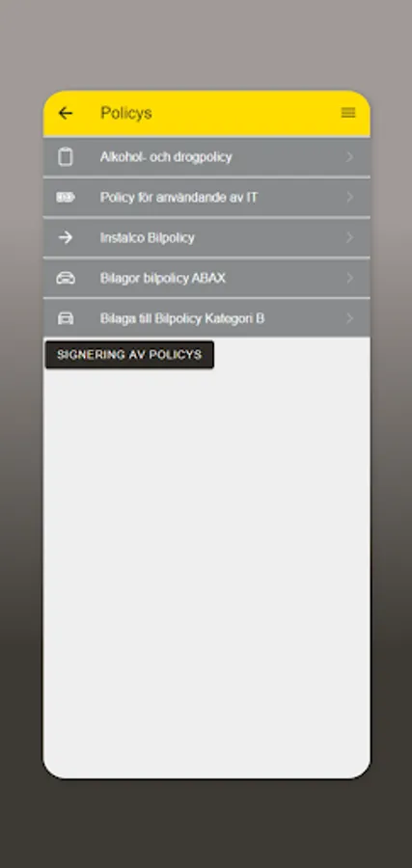
Task: Click SIGNERING AV POLICYS button
Action: (129, 355)
